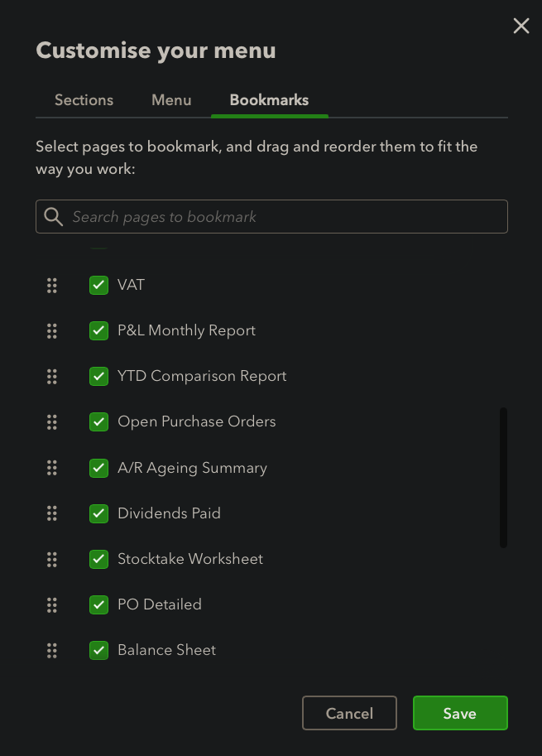Uncheck the PO Detailed bookmark
The height and width of the screenshot is (756, 542).
(98, 604)
